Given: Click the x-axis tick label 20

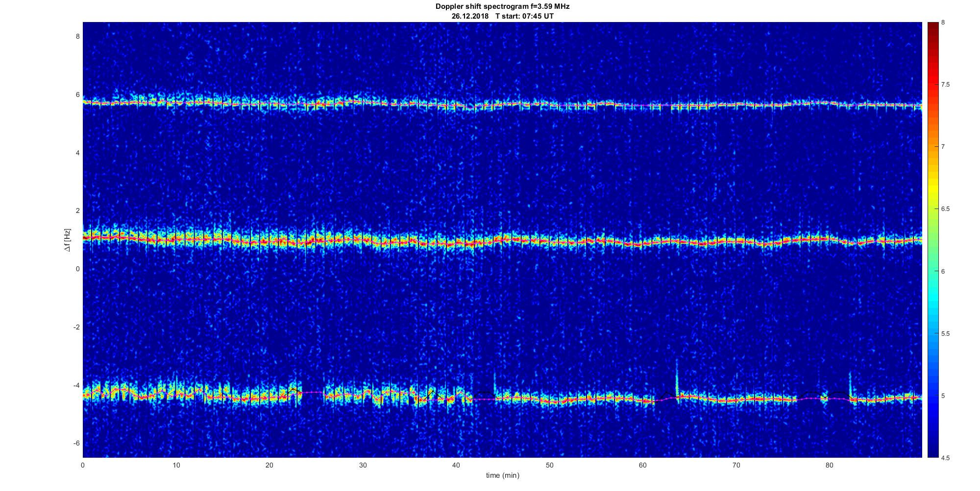Looking at the screenshot, I should coord(269,466).
